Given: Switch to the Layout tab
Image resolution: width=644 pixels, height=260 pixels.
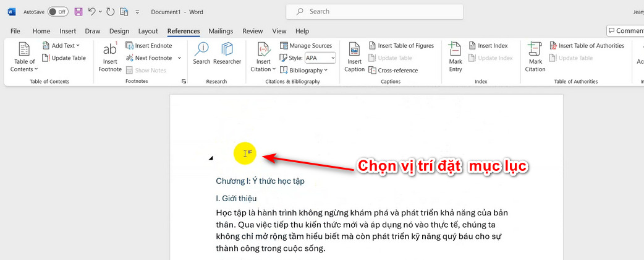Looking at the screenshot, I should 148,32.
